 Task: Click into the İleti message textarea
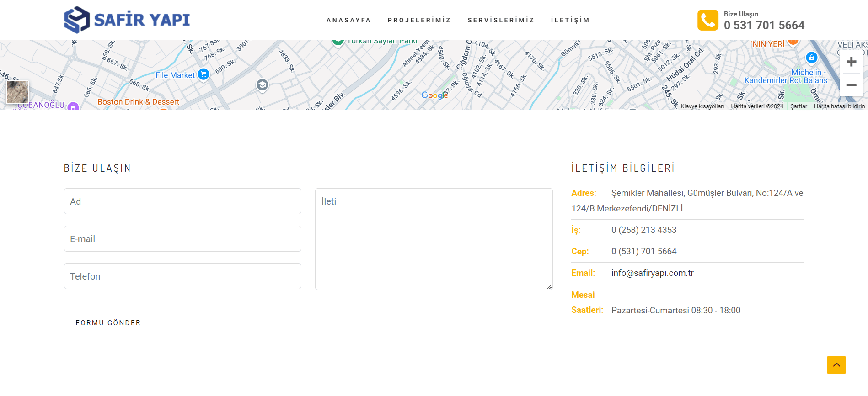point(434,239)
